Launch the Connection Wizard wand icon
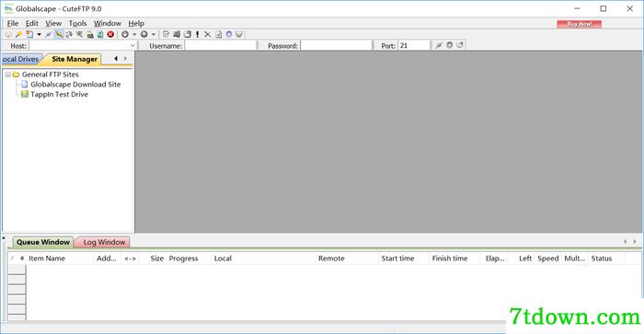Viewport: 644px width, 334px height. tap(19, 35)
